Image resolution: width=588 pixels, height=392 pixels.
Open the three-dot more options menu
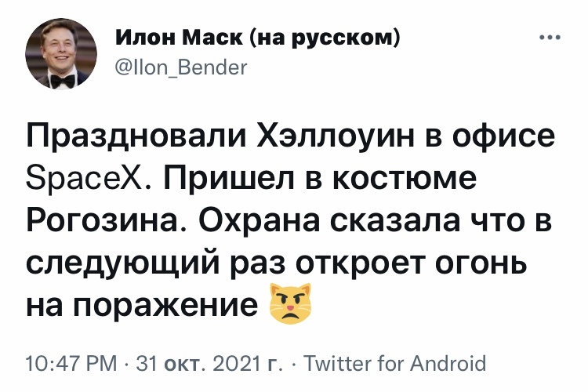tap(550, 38)
